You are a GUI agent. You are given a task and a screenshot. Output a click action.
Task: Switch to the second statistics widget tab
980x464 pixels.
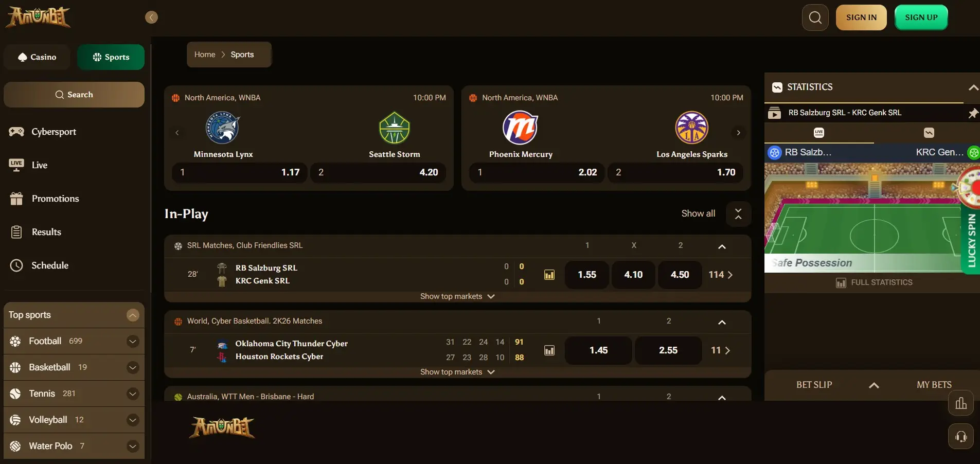point(929,133)
